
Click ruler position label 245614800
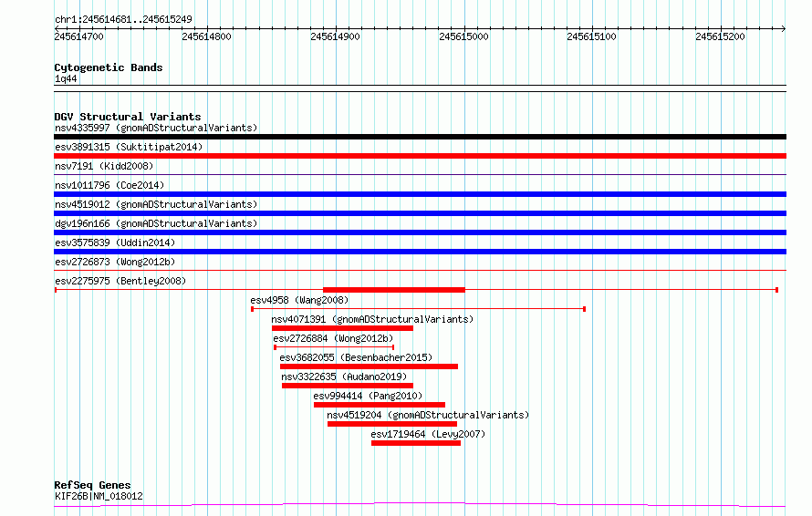(x=206, y=36)
